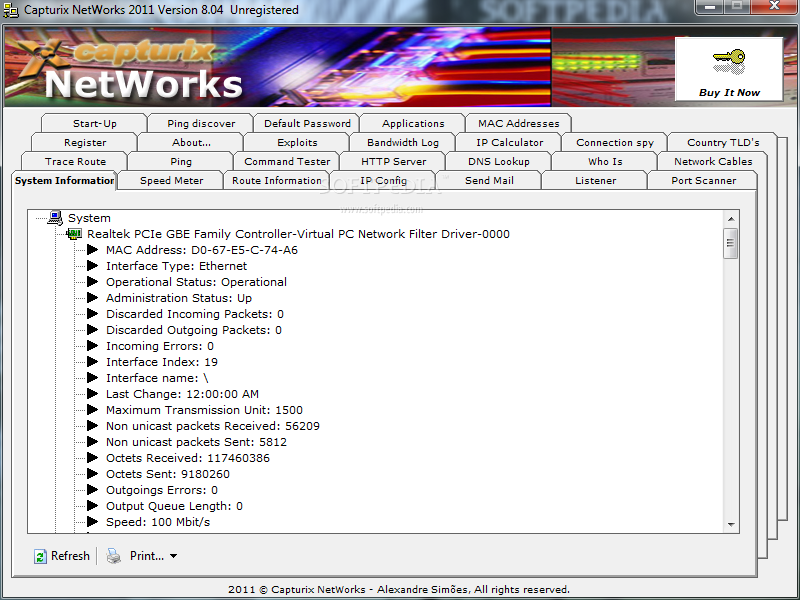Open the MAC Addresses tab
The height and width of the screenshot is (600, 800).
[518, 123]
